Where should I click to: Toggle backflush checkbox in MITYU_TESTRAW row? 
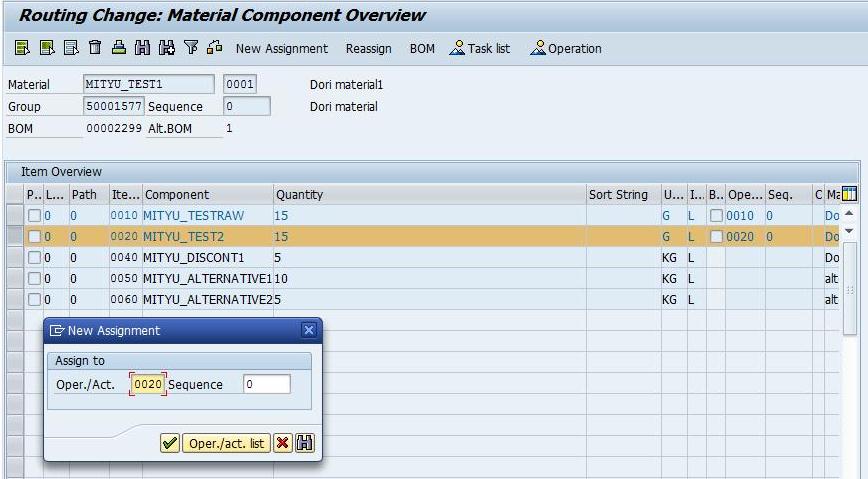[716, 215]
